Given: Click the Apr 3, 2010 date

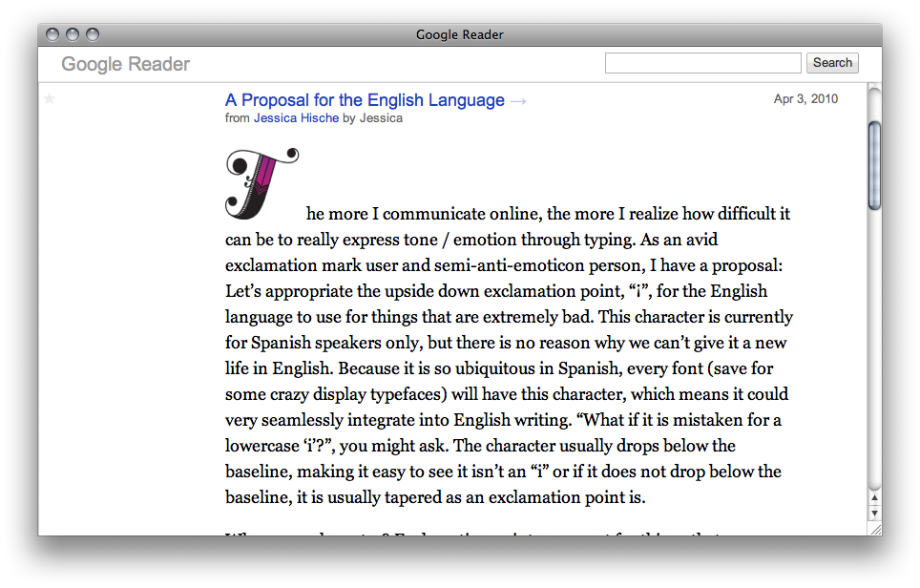Looking at the screenshot, I should (805, 99).
